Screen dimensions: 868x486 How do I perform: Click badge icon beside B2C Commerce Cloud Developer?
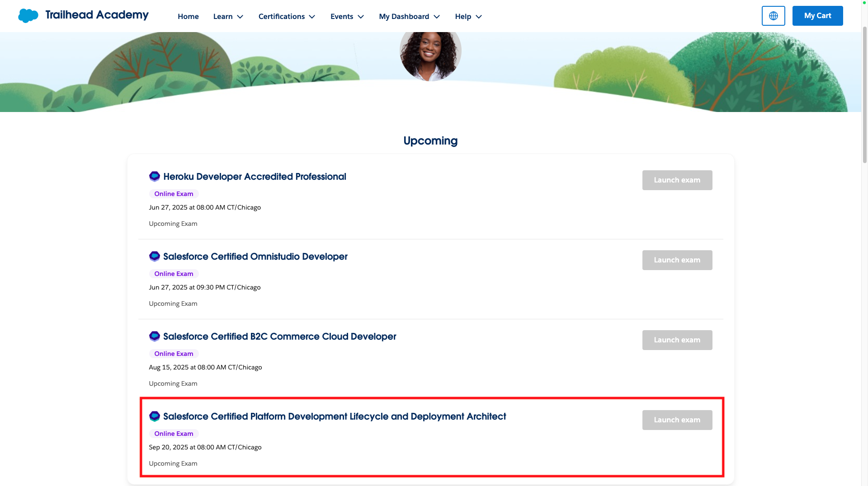(x=155, y=336)
